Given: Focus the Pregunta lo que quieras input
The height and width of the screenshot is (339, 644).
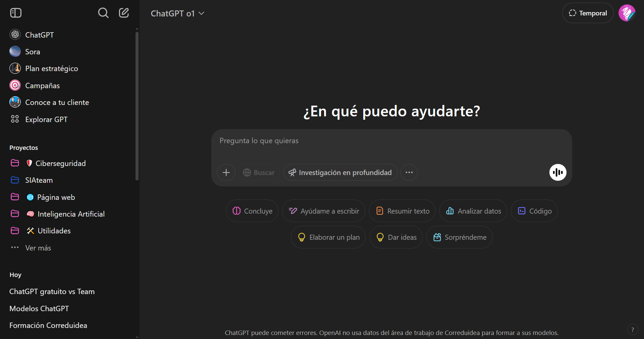Looking at the screenshot, I should click(391, 141).
